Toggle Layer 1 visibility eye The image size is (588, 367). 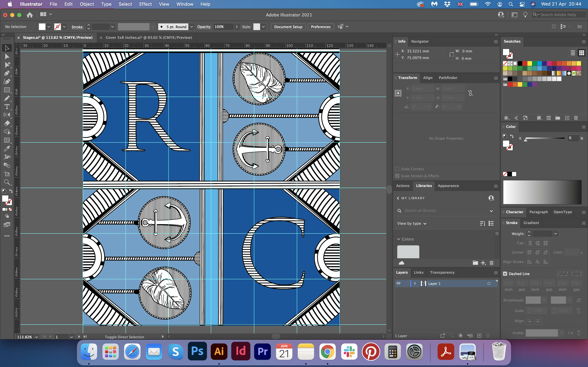(398, 283)
